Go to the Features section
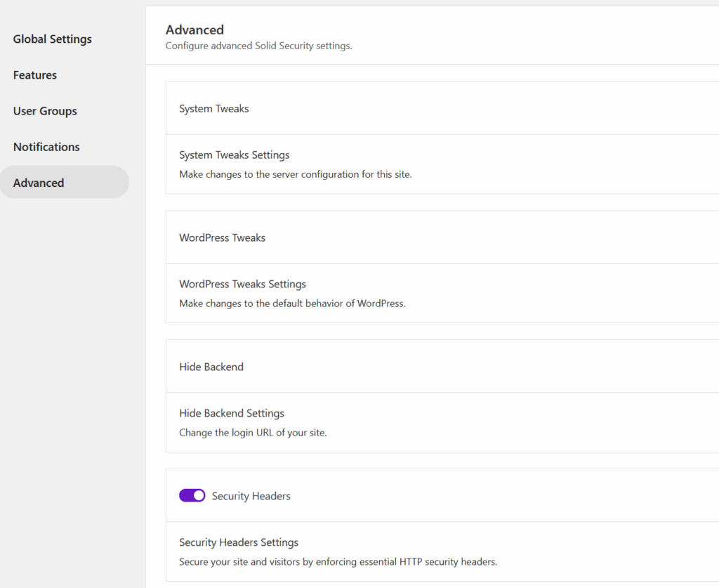 click(35, 75)
